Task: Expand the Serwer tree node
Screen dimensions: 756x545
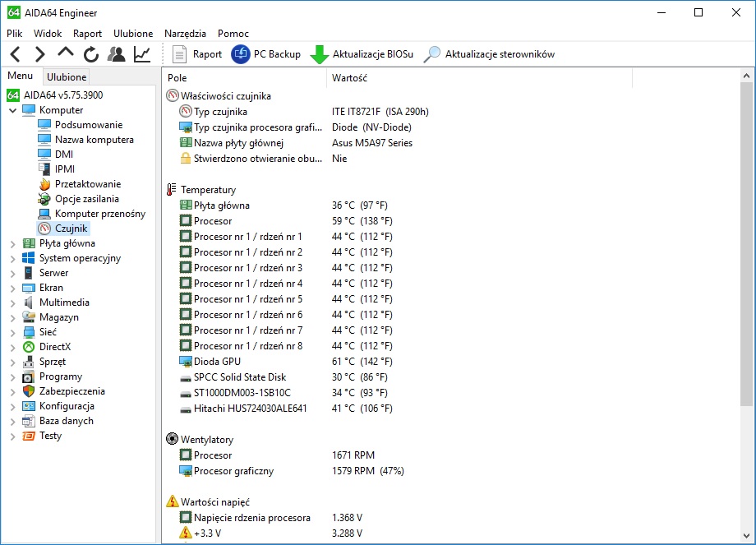Action: tap(13, 274)
